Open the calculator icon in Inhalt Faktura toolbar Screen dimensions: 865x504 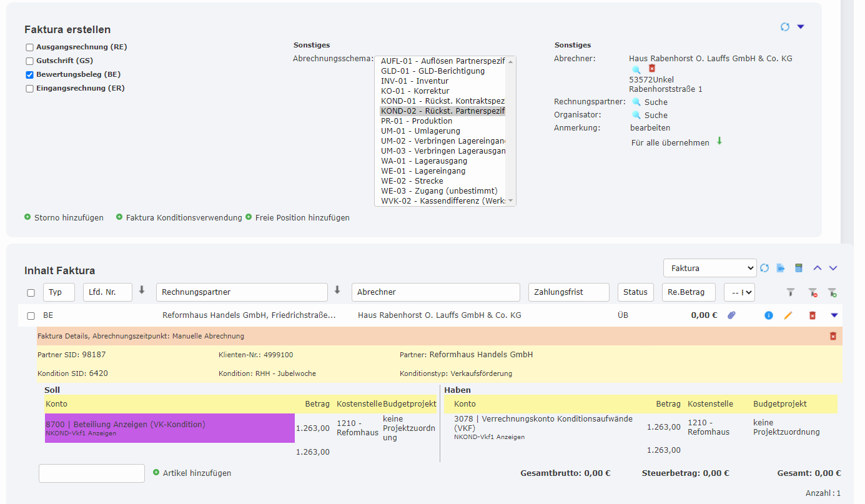(798, 267)
